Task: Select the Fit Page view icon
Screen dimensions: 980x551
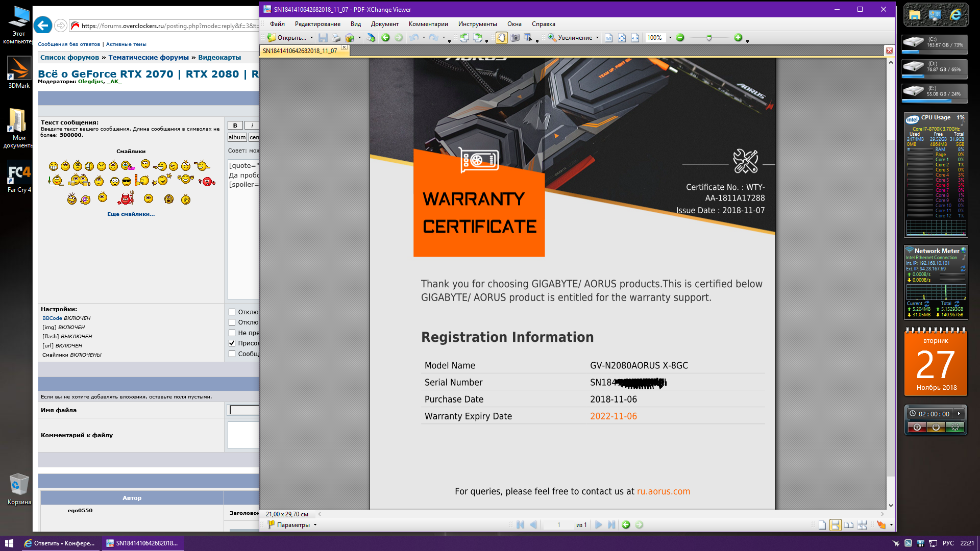Action: [x=622, y=38]
